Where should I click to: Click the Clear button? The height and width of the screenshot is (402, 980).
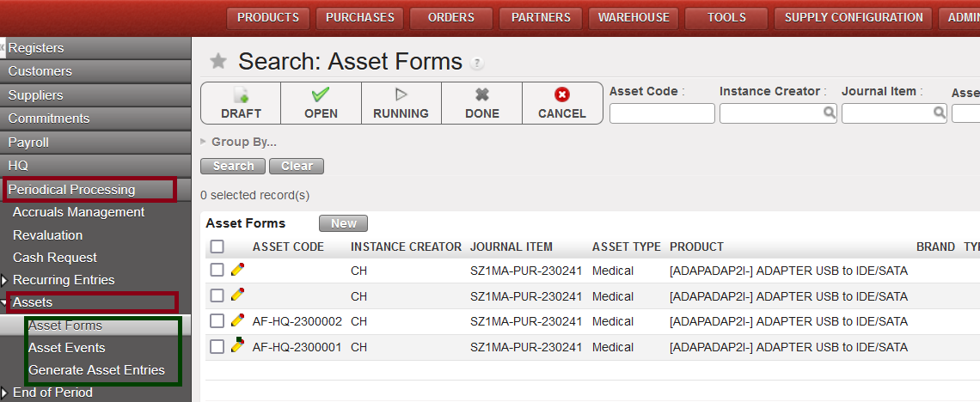click(x=297, y=166)
